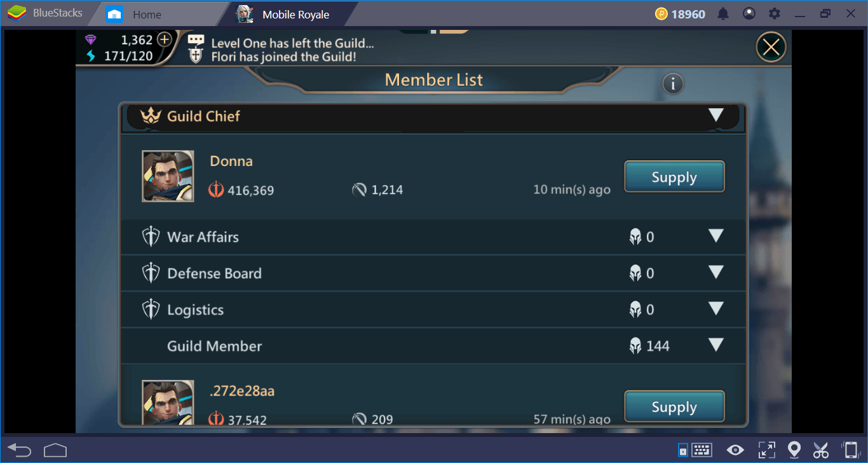Click the BlueStacks back arrow icon
868x463 pixels.
point(19,450)
